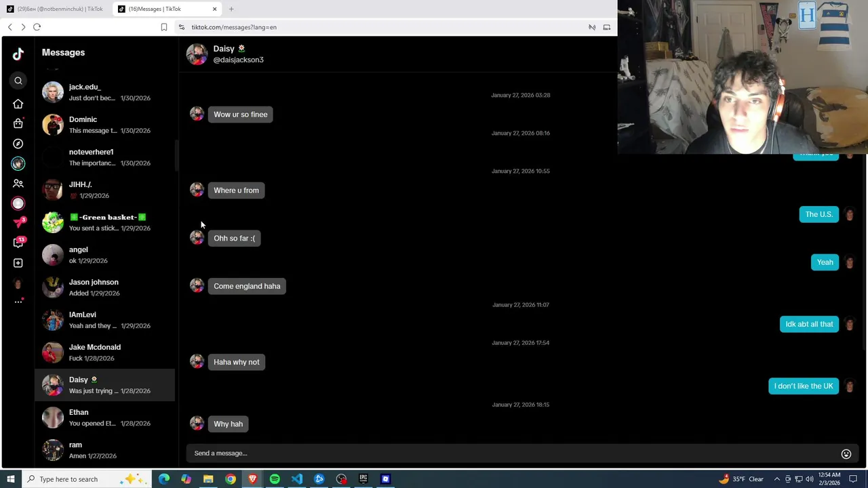This screenshot has width=868, height=488.
Task: Open the LIVE circle icon in sidebar
Action: [x=18, y=203]
